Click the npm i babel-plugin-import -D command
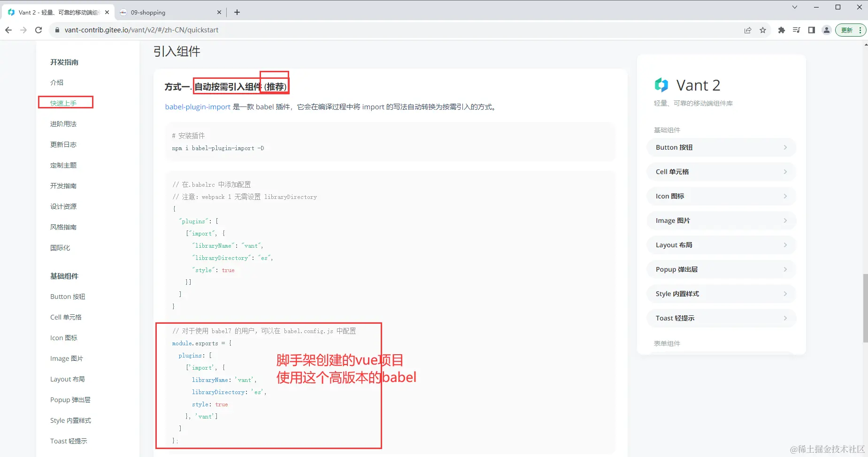The image size is (868, 457). 218,148
